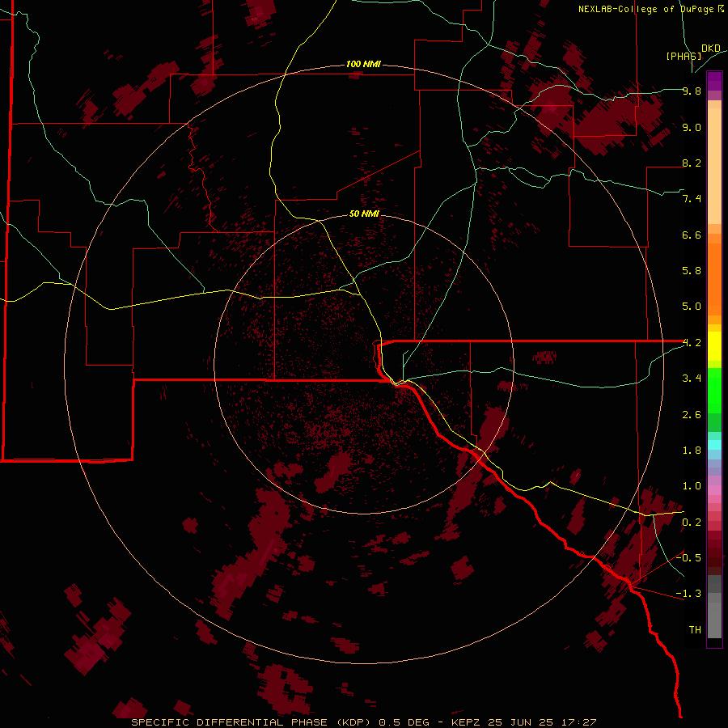Click the 4.2 scale value
Screen dimensions: 728x728
(692, 343)
